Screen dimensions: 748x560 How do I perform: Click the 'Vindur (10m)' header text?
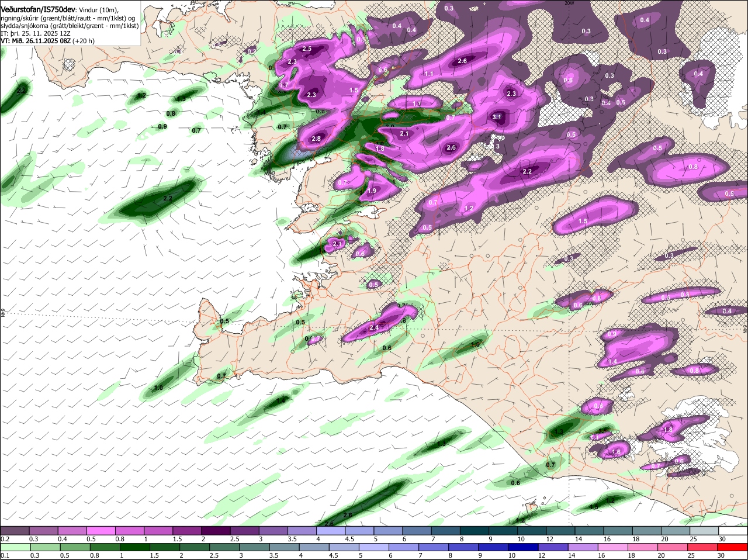[x=99, y=9]
